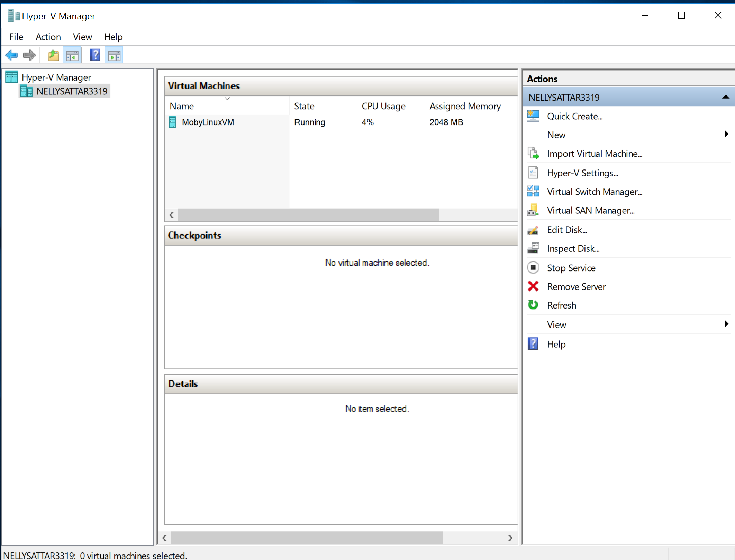This screenshot has width=735, height=560.
Task: Expand the New submenu arrow
Action: tap(726, 134)
